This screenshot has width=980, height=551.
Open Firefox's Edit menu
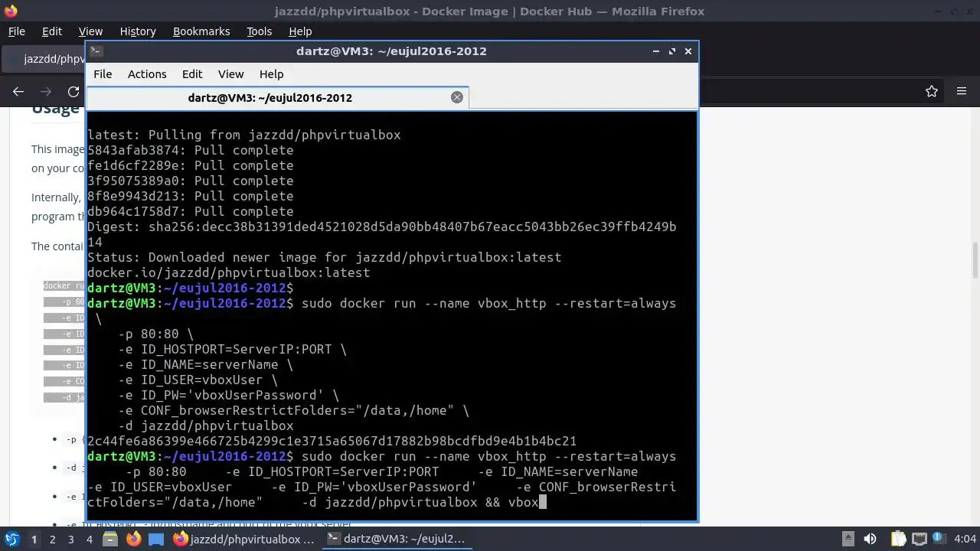pos(52,31)
